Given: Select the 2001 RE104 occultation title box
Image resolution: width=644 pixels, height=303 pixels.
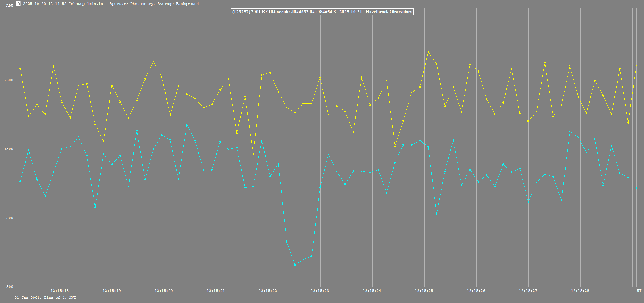Looking at the screenshot, I should click(322, 12).
